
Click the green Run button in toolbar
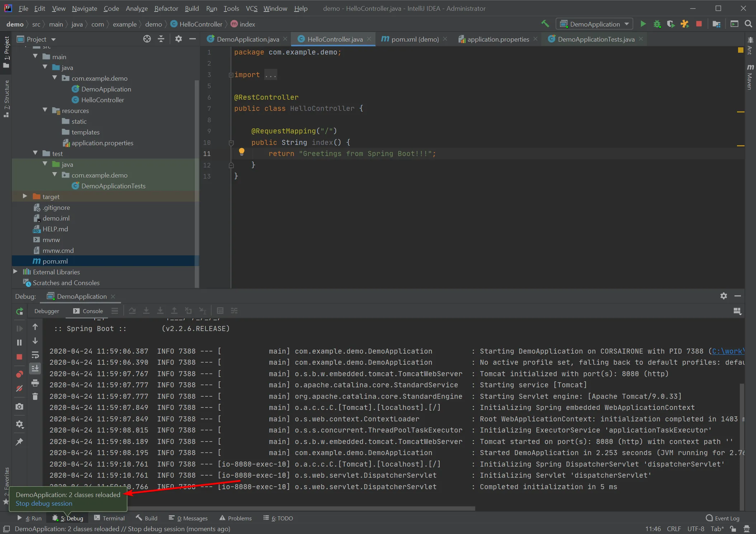[x=643, y=24]
